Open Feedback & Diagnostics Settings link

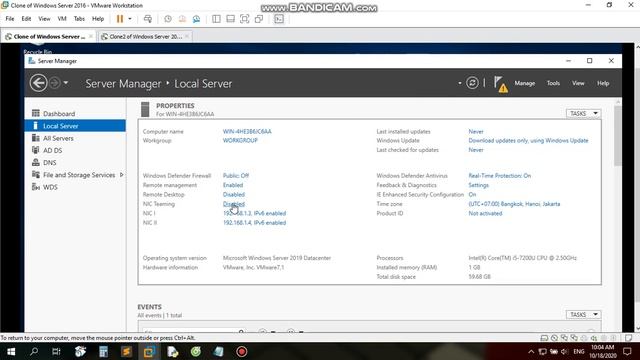[478, 185]
